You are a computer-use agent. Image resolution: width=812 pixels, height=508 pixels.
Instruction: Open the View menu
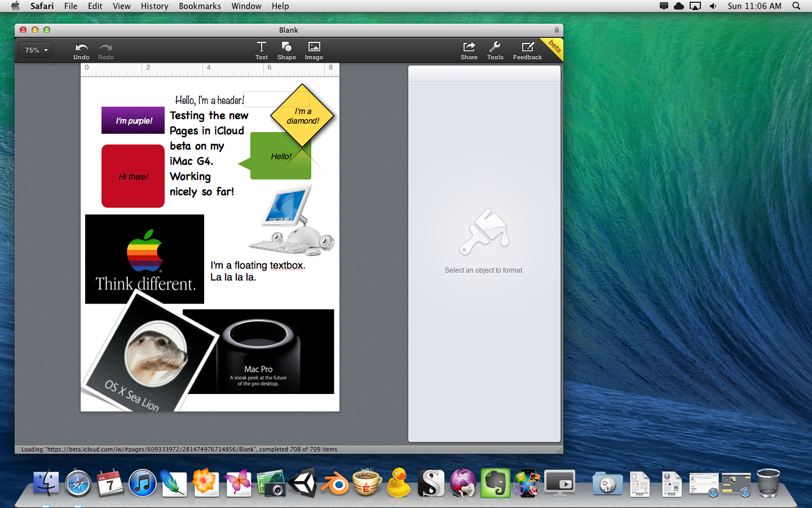(x=121, y=6)
